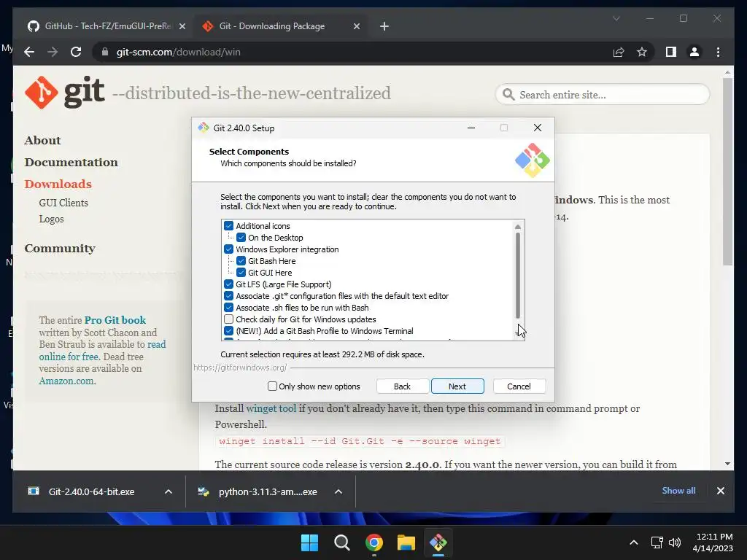
Task: Click the Git Setup taskbar icon
Action: (x=438, y=542)
